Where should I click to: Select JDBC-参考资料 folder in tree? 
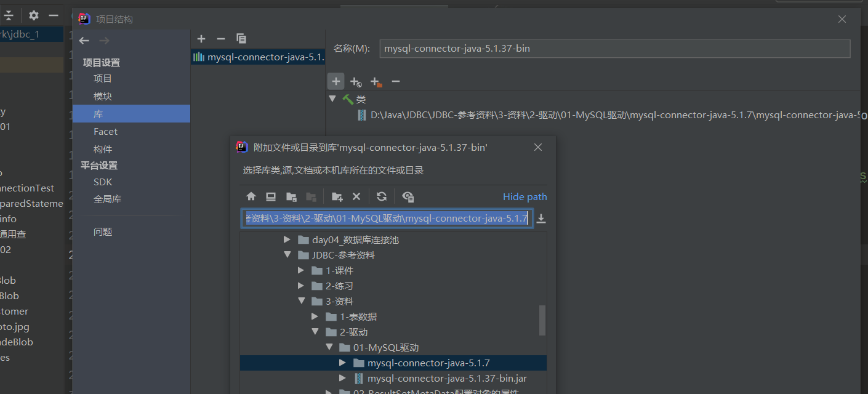[343, 255]
